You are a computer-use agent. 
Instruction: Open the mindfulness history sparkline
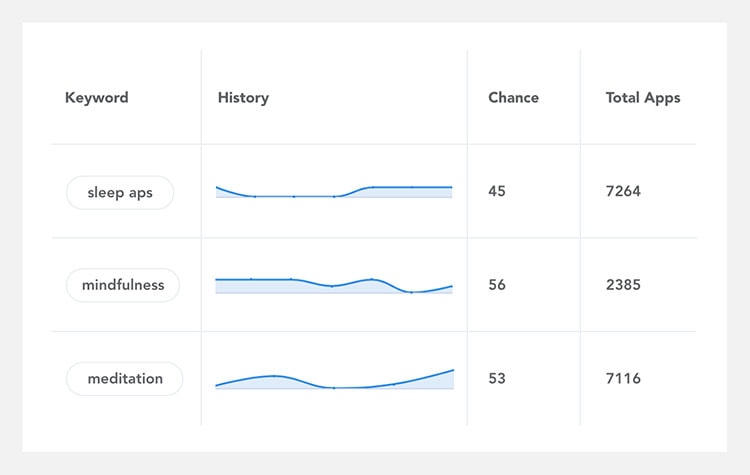(334, 286)
